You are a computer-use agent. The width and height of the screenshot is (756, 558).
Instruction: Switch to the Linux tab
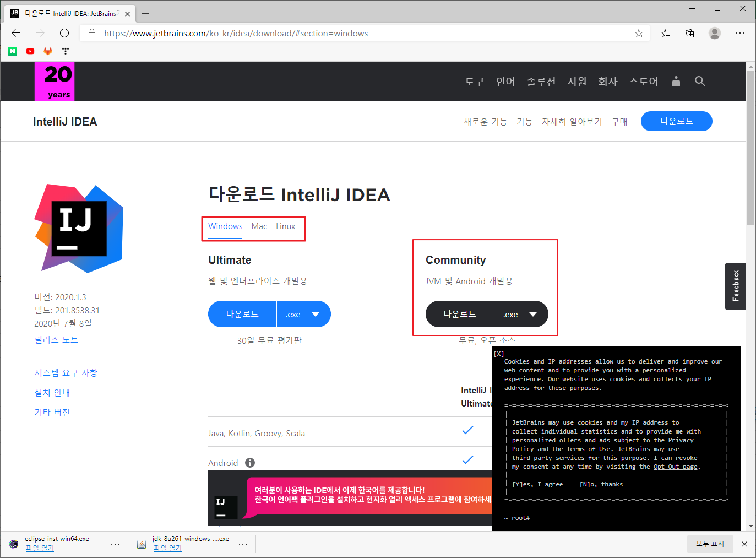tap(286, 226)
